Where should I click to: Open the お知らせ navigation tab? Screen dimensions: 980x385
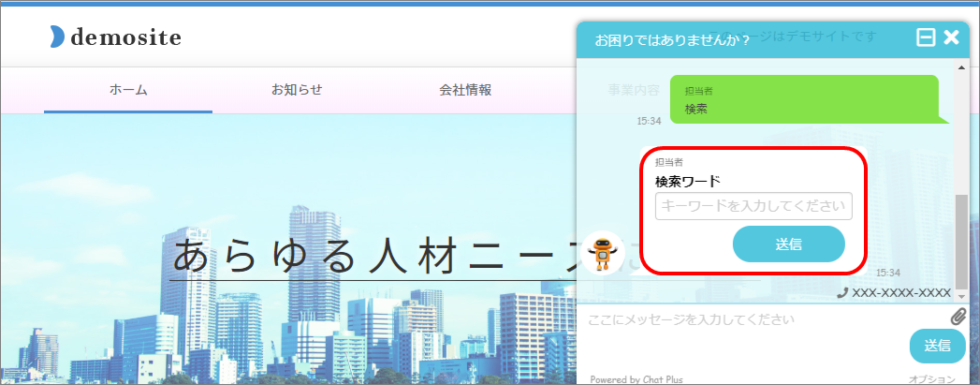[297, 90]
